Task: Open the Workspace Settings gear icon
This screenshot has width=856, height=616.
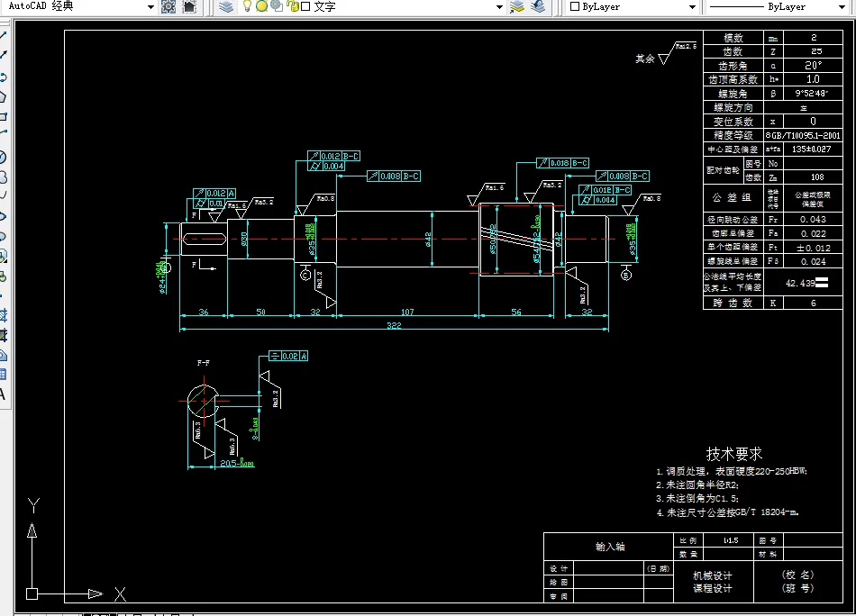Action: click(x=168, y=6)
